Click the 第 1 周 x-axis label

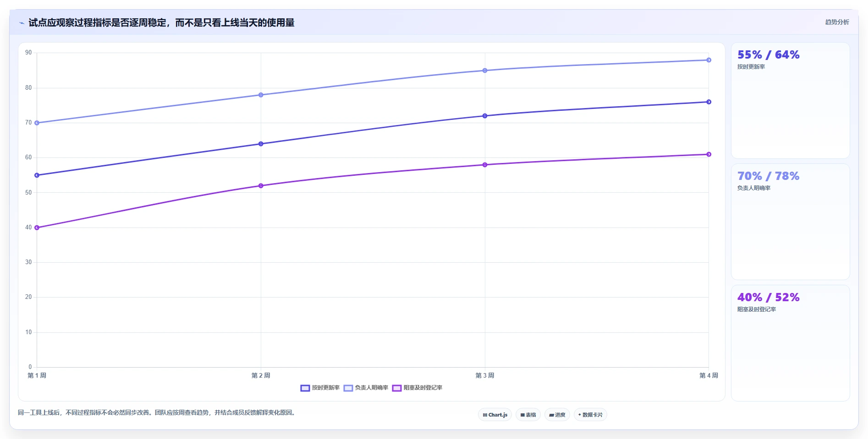(x=37, y=375)
